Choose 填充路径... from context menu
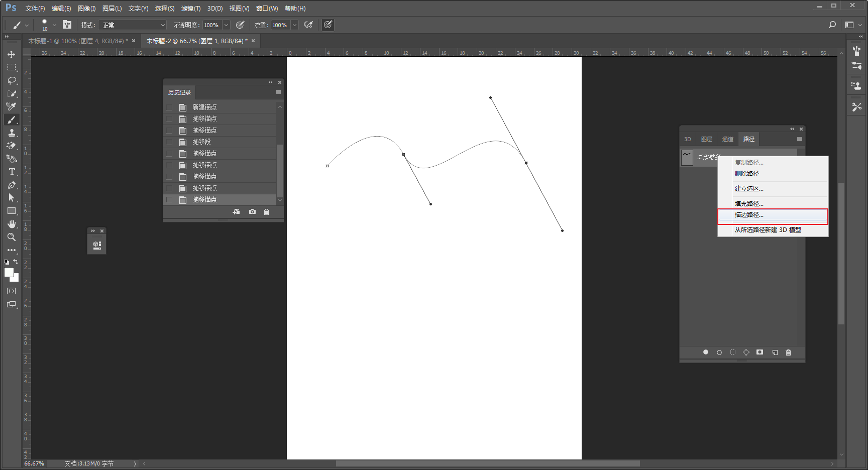This screenshot has width=868, height=470. [x=773, y=204]
